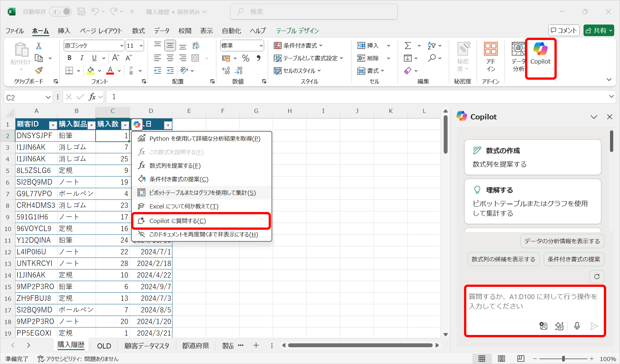The height and width of the screenshot is (364, 620).
Task: Select the format painter brush
Action: click(39, 70)
